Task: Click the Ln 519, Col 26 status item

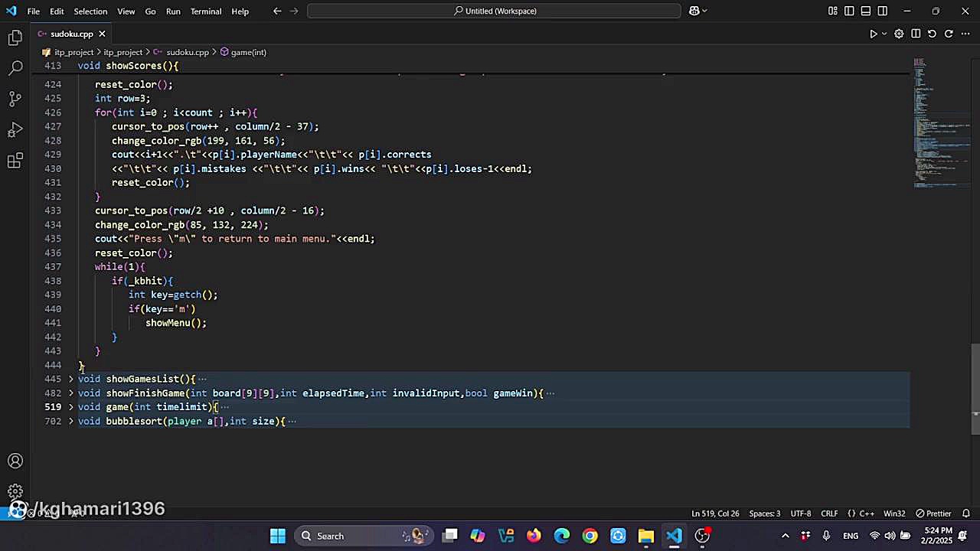Action: click(715, 514)
